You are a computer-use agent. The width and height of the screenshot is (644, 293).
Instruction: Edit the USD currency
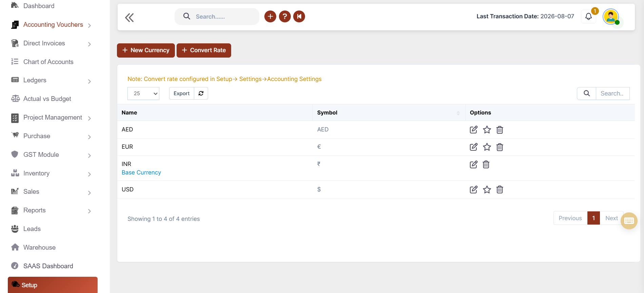point(474,190)
